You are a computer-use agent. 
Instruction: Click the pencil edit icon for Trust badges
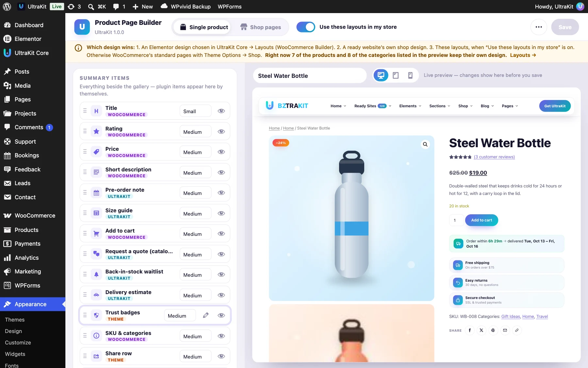[x=205, y=315]
